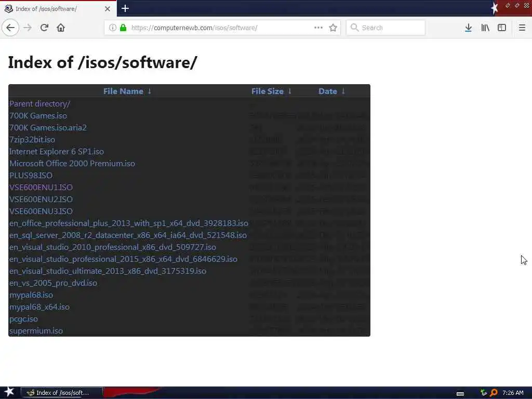Click the star icon in title bar

point(495,8)
